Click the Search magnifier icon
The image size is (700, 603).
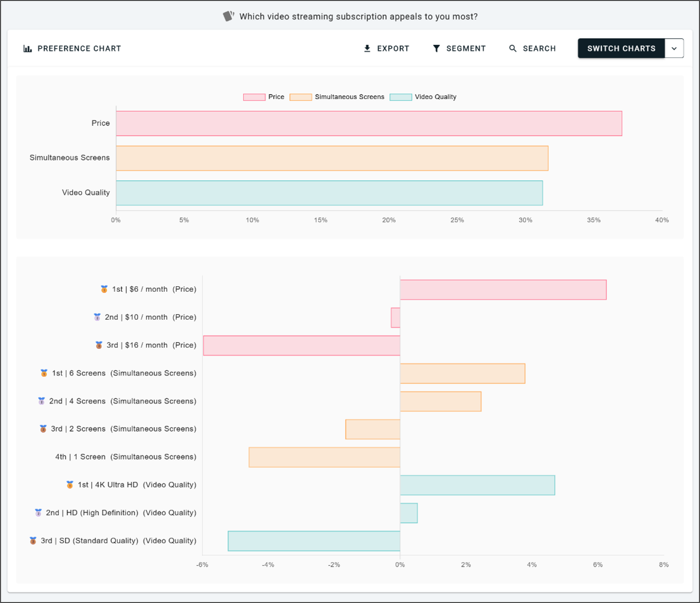pyautogui.click(x=512, y=48)
